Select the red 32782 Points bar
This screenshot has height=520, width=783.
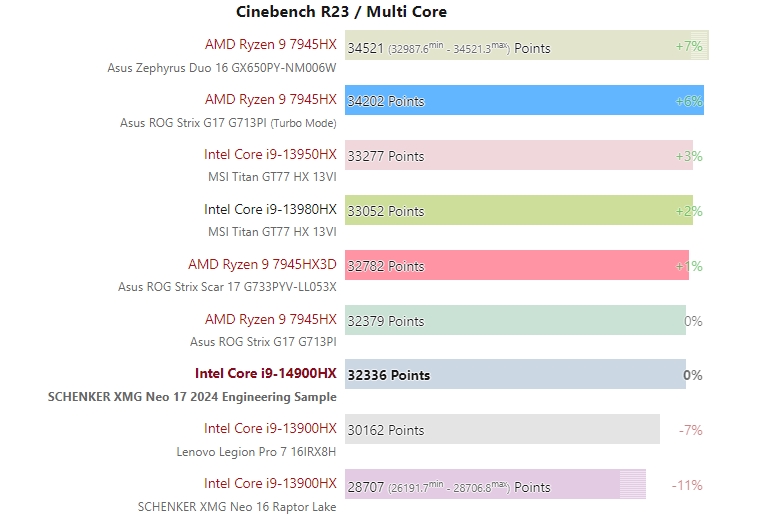(x=516, y=266)
